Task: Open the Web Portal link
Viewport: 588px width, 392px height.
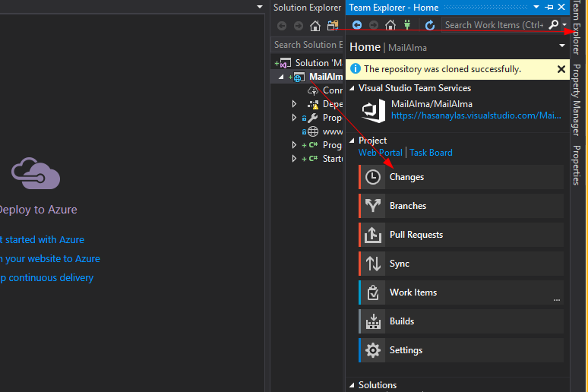Action: point(381,153)
